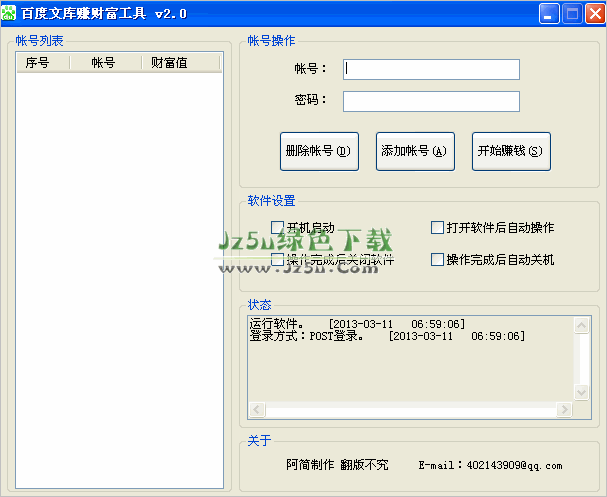Click the 添加帐号 (A) button
Viewport: 607px width, 497px height.
point(415,151)
